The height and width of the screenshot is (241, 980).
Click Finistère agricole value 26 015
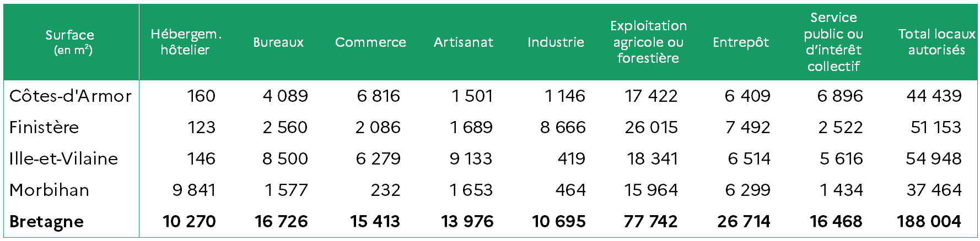(x=651, y=128)
